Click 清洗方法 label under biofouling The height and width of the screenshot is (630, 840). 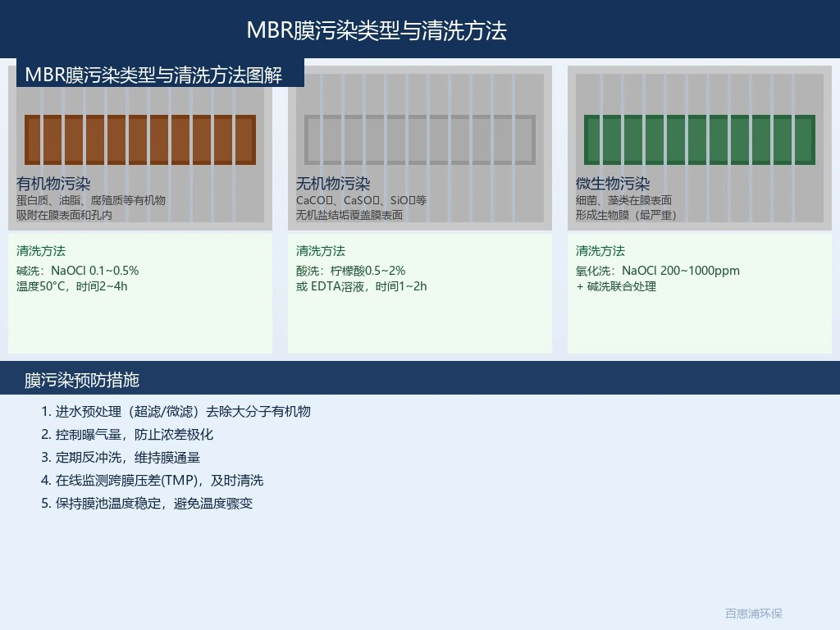click(x=600, y=251)
